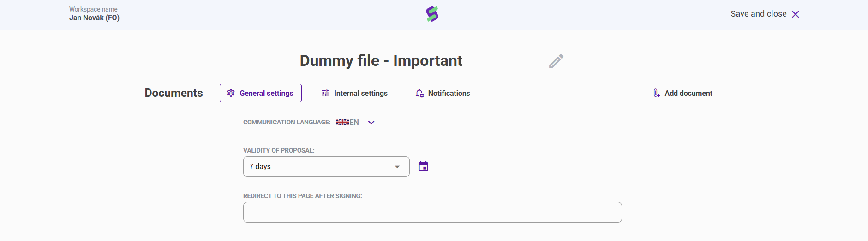This screenshot has height=241, width=868.
Task: Click the UK flag language icon
Action: (x=342, y=122)
